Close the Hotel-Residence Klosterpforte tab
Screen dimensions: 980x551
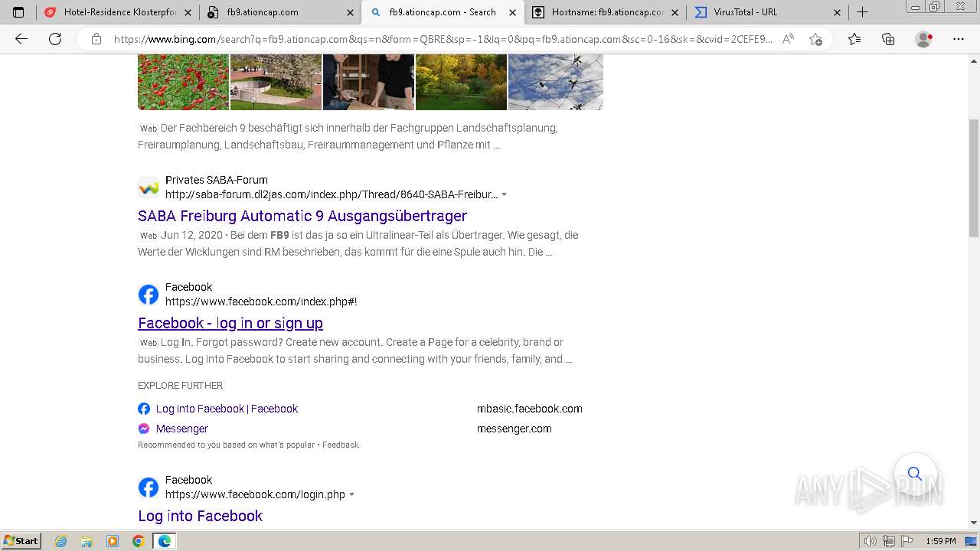tap(188, 12)
